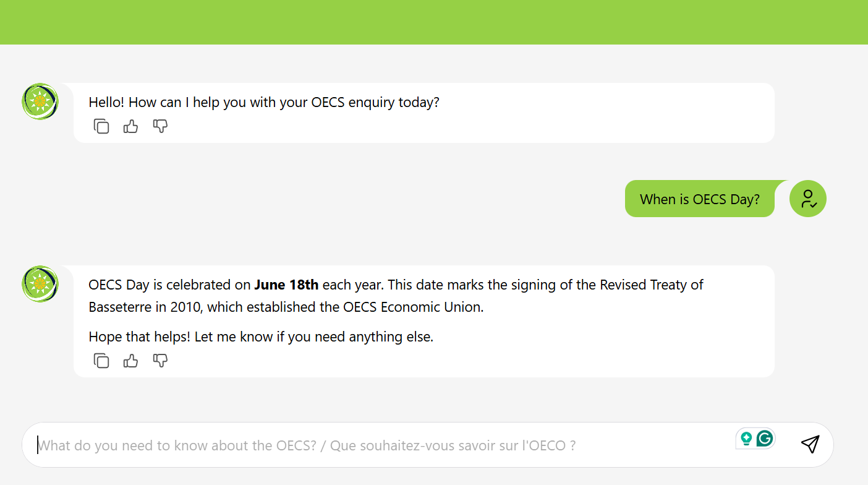Give thumbs down to the greeting message
This screenshot has width=868, height=485.
160,127
